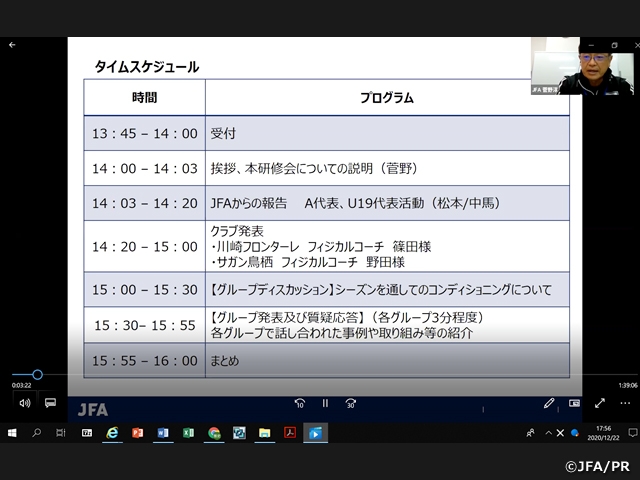Click the サガン鳥栖 line
The height and width of the screenshot is (480, 640).
click(x=308, y=262)
